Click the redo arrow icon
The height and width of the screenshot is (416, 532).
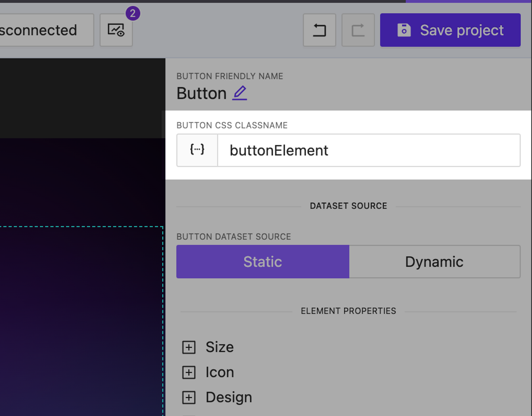358,30
